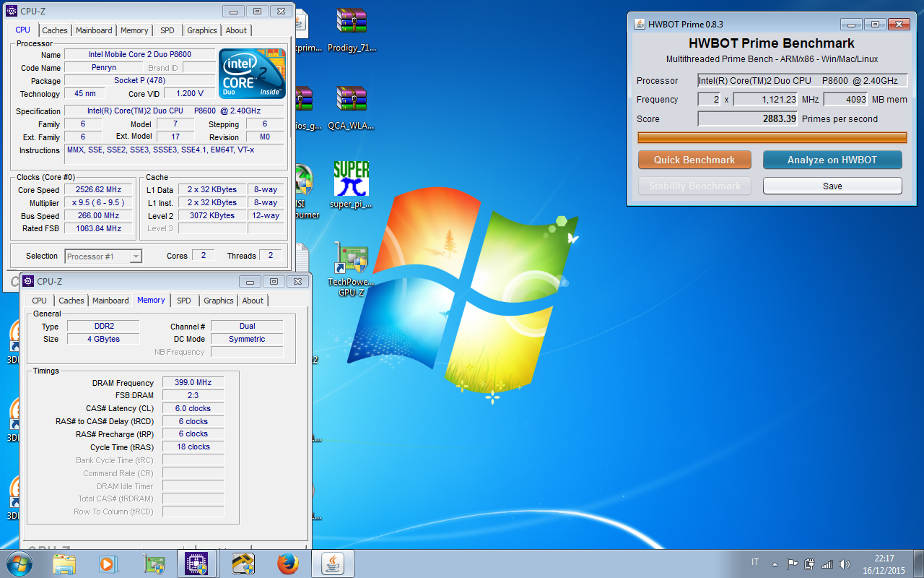Screen dimensions: 924x578
Task: Switch to CPU tab in lower CPU-Z window
Action: (40, 301)
